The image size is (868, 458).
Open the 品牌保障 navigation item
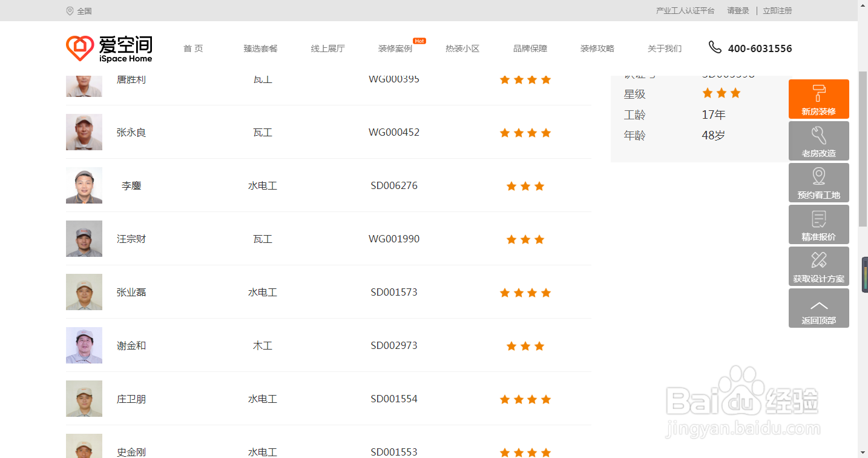pyautogui.click(x=530, y=48)
